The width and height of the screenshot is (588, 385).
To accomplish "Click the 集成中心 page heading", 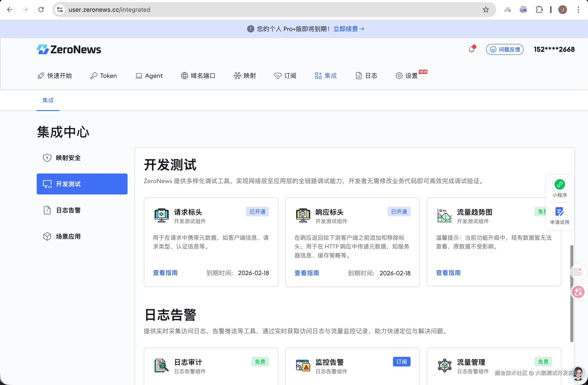I will (63, 132).
